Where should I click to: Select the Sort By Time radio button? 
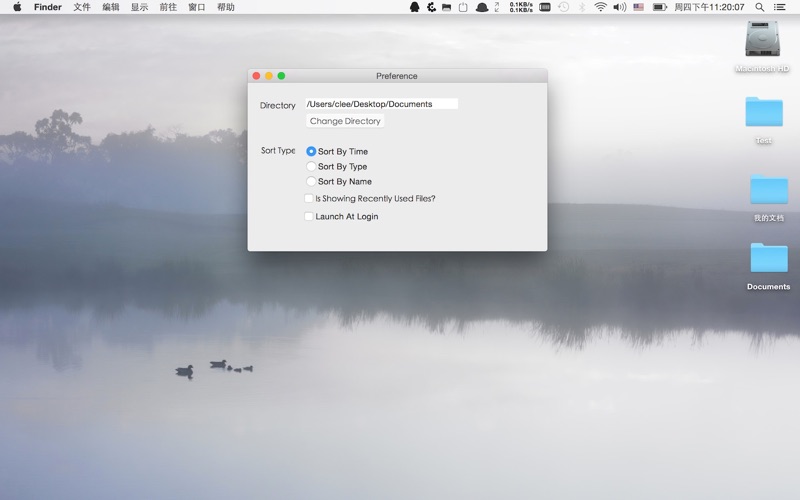coord(311,152)
